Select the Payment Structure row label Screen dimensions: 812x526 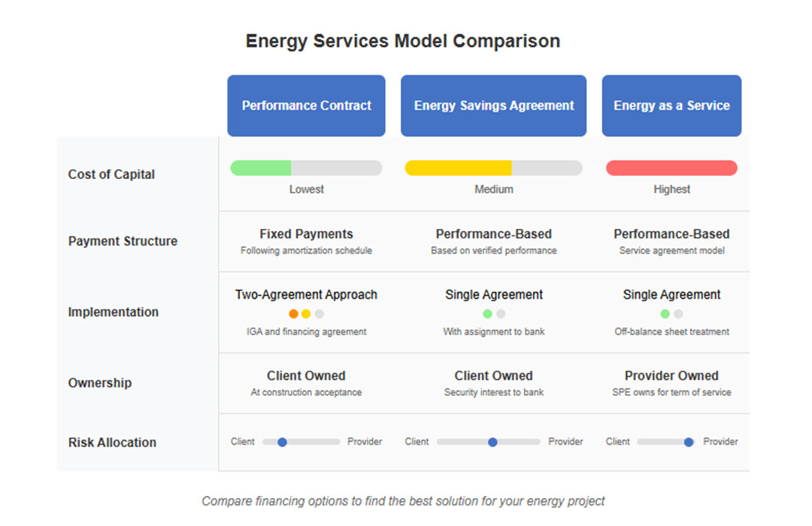click(123, 241)
